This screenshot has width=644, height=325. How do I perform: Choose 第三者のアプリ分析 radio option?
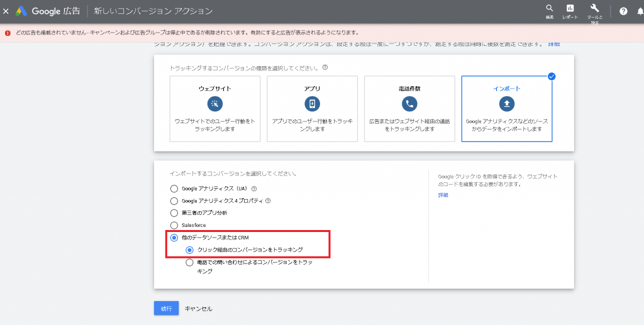coord(174,213)
